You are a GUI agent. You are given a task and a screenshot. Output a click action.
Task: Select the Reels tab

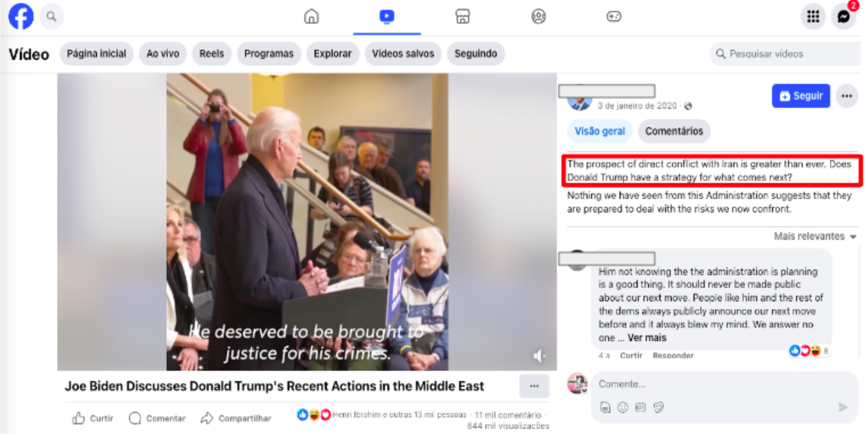[x=212, y=54]
